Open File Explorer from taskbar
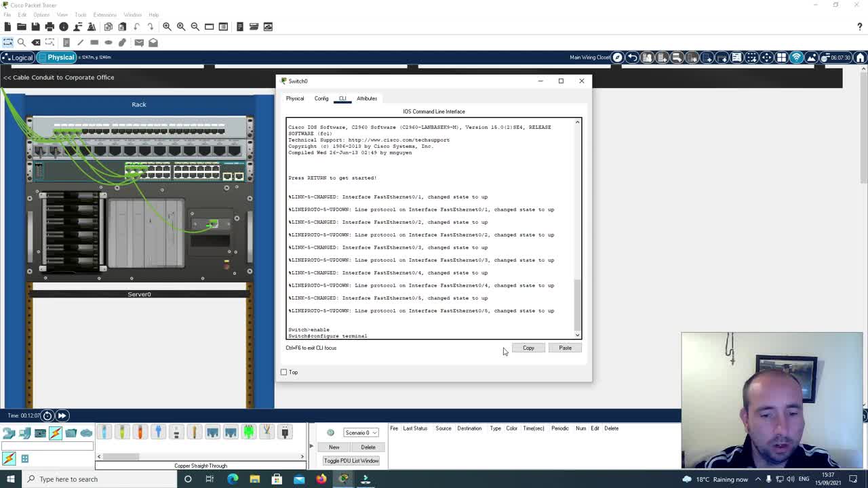 (x=254, y=479)
